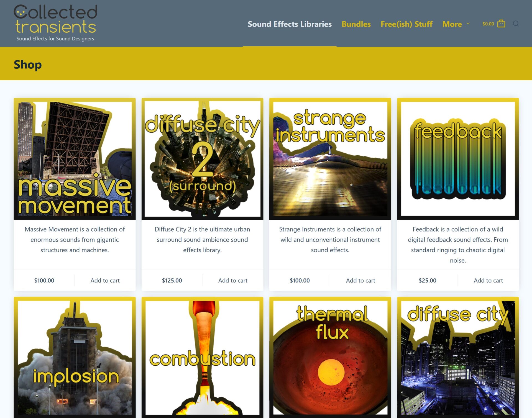Open Massive Movement product image
The height and width of the screenshot is (418, 532).
[75, 159]
